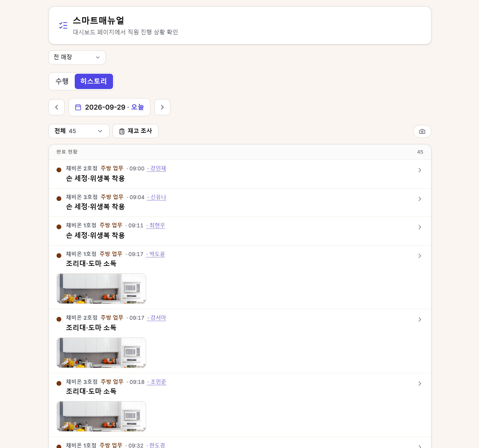Click 조리대·도마 소독 in the 조민준 row
This screenshot has width=479, height=448.
pyautogui.click(x=91, y=391)
